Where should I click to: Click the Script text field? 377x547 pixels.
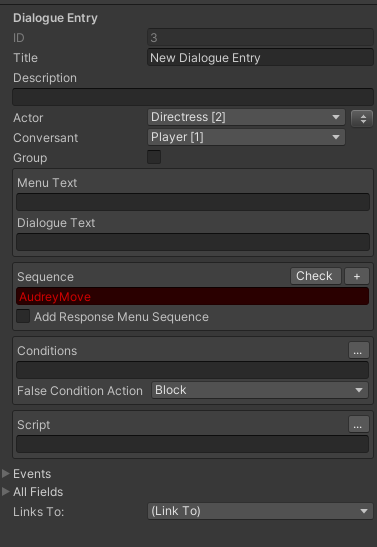[x=193, y=444]
